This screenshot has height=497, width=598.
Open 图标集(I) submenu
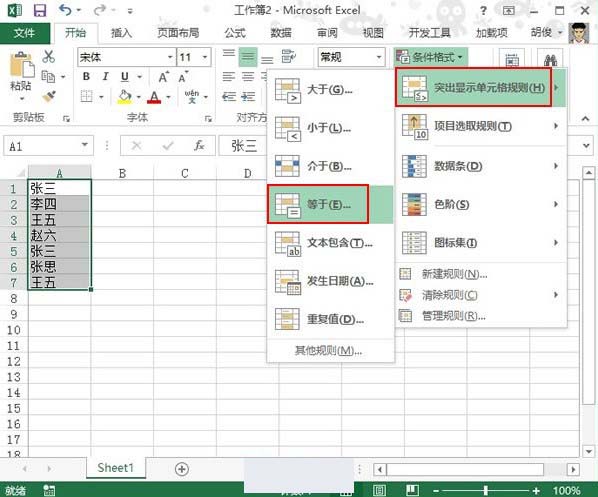pyautogui.click(x=481, y=243)
